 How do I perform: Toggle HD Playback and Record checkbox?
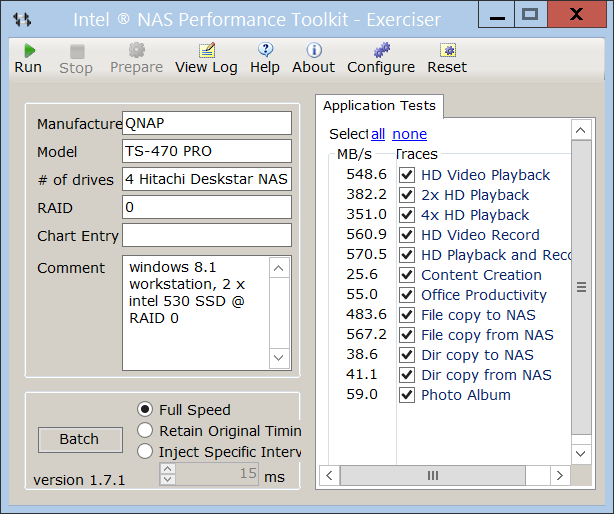coord(407,255)
